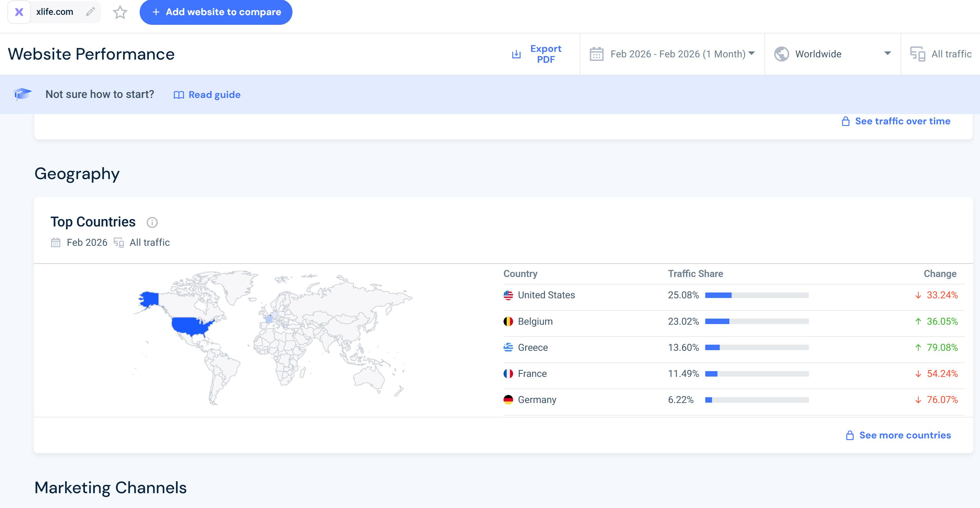Viewport: 980px width, 508px height.
Task: Click the globe icon beside Worldwide
Action: 781,54
